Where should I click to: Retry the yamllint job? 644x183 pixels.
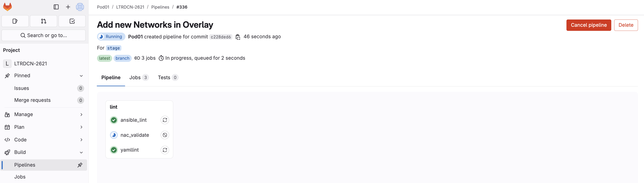pos(165,150)
